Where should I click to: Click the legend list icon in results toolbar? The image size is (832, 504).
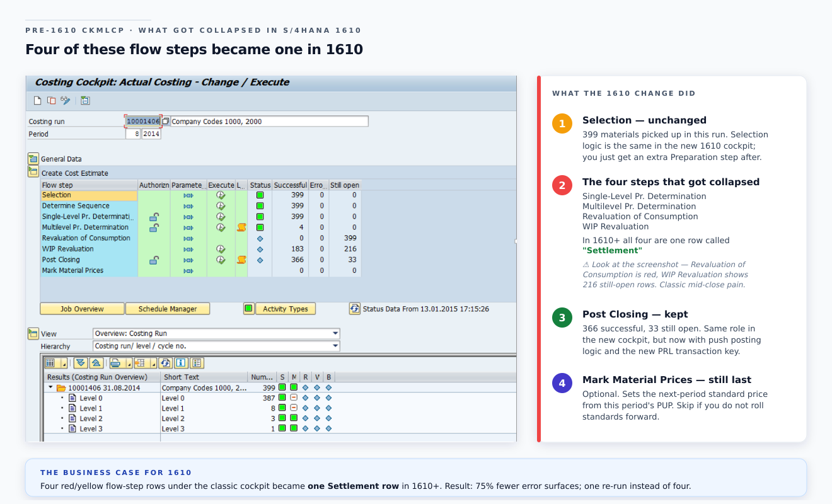click(x=196, y=363)
